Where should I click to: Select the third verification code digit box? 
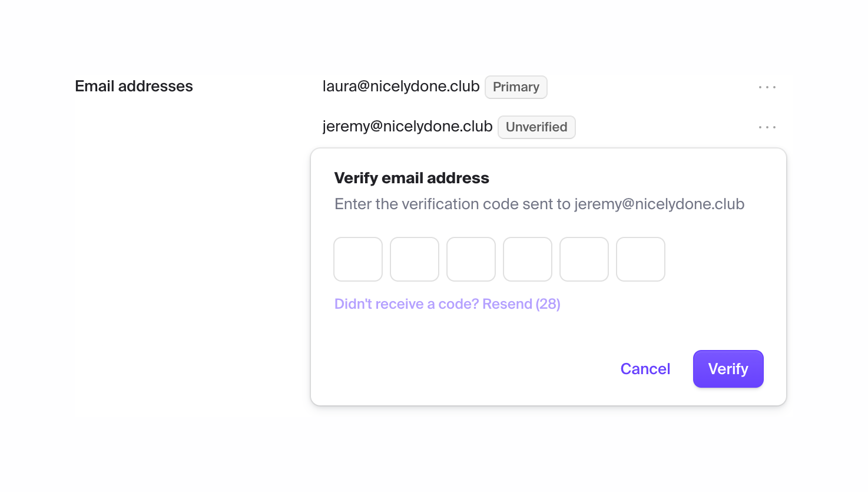tap(471, 259)
